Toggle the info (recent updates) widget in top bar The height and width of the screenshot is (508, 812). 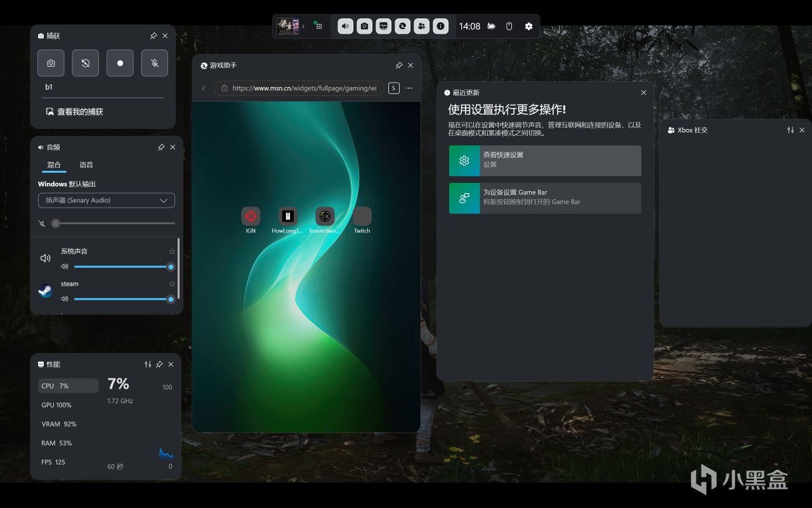click(x=440, y=26)
